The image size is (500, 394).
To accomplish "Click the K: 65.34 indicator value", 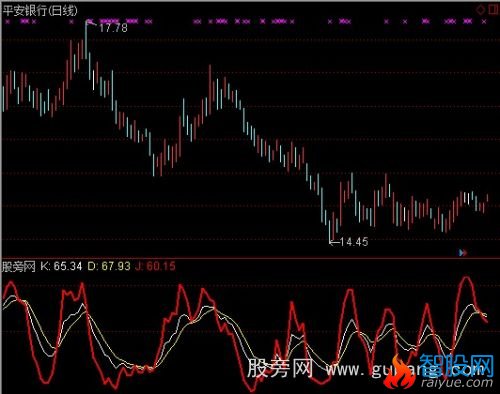I will tap(61, 266).
